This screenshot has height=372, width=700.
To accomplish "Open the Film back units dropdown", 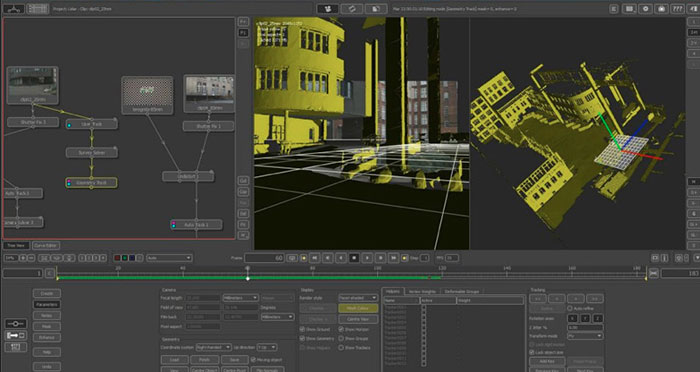I will click(277, 317).
